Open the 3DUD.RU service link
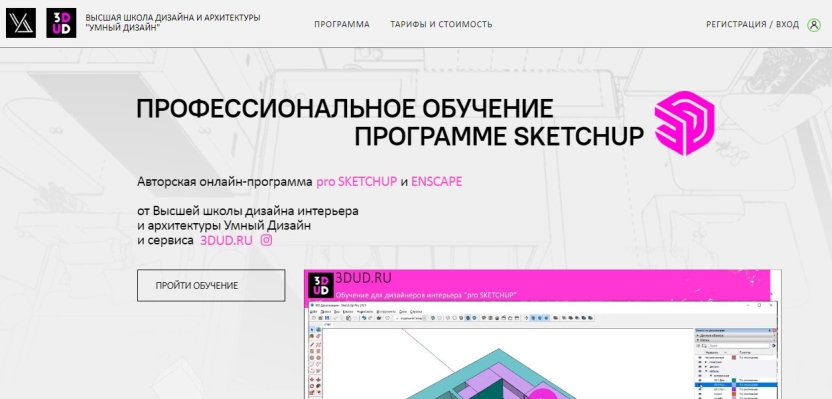 coord(226,240)
